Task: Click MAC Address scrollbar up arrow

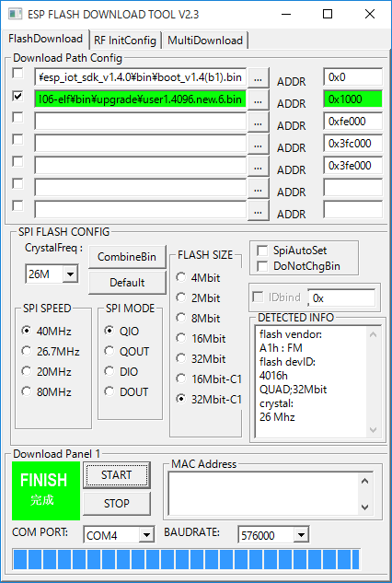Action: click(x=365, y=481)
